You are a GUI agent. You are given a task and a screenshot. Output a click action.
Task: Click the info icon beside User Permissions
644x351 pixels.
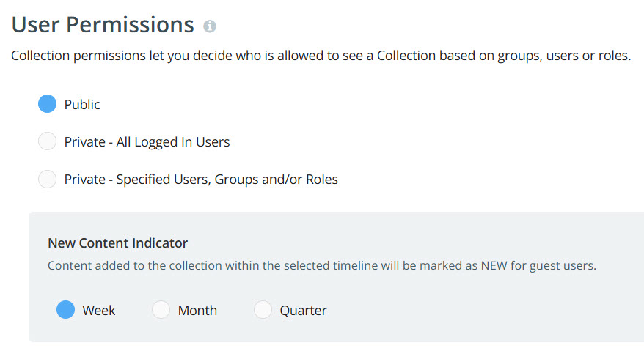[210, 26]
